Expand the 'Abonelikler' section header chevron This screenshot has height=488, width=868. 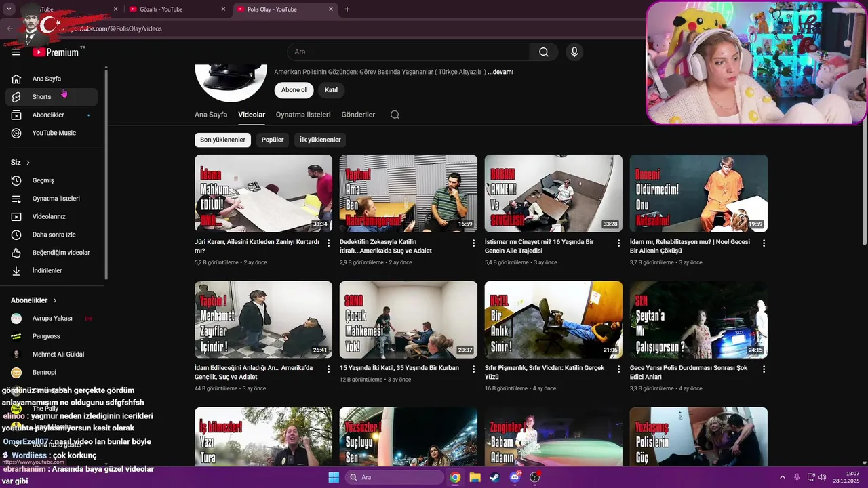click(x=55, y=300)
